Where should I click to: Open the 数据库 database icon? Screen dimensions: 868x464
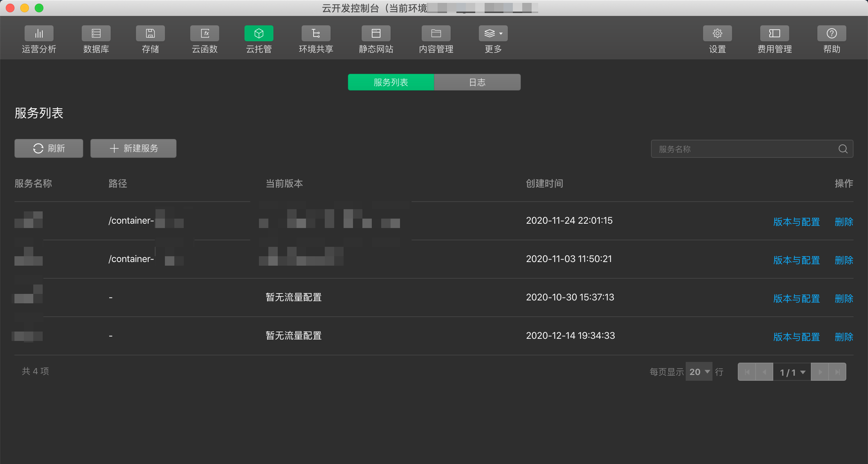click(96, 34)
